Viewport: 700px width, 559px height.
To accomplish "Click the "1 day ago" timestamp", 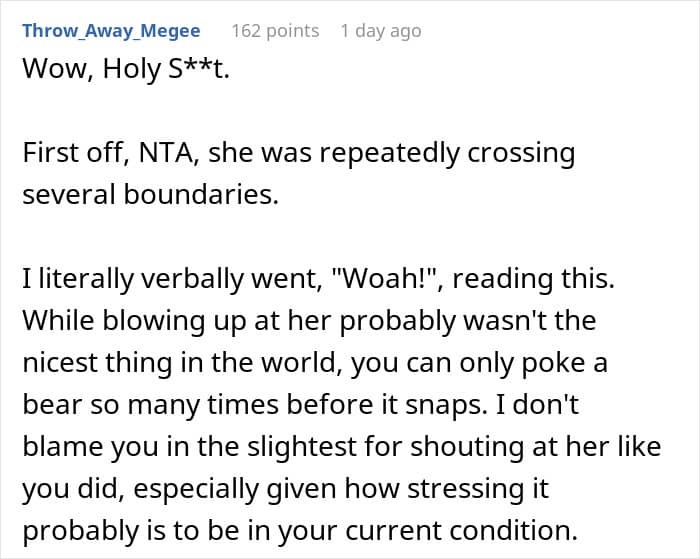I will pos(380,31).
